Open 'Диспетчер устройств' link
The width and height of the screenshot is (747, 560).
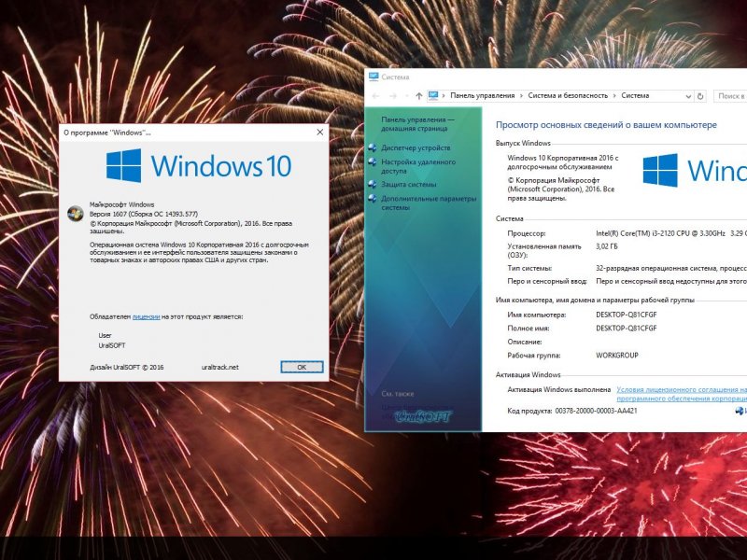coord(416,148)
